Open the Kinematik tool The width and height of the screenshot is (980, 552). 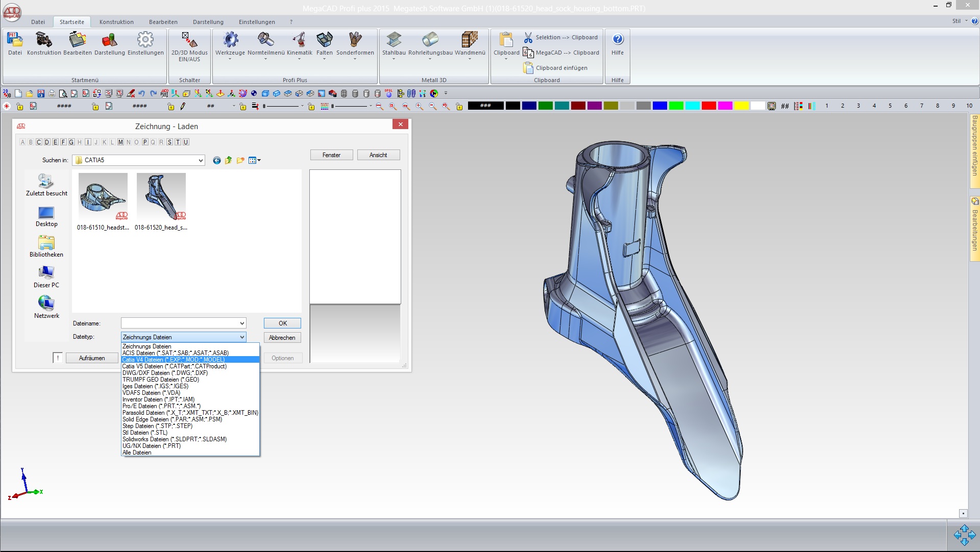pos(300,43)
